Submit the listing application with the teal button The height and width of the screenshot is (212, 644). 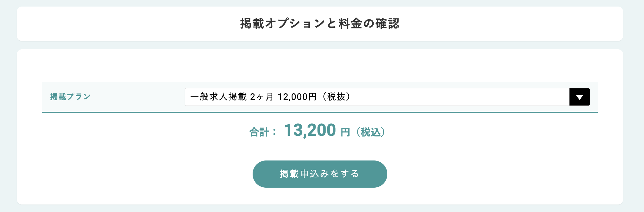[320, 174]
